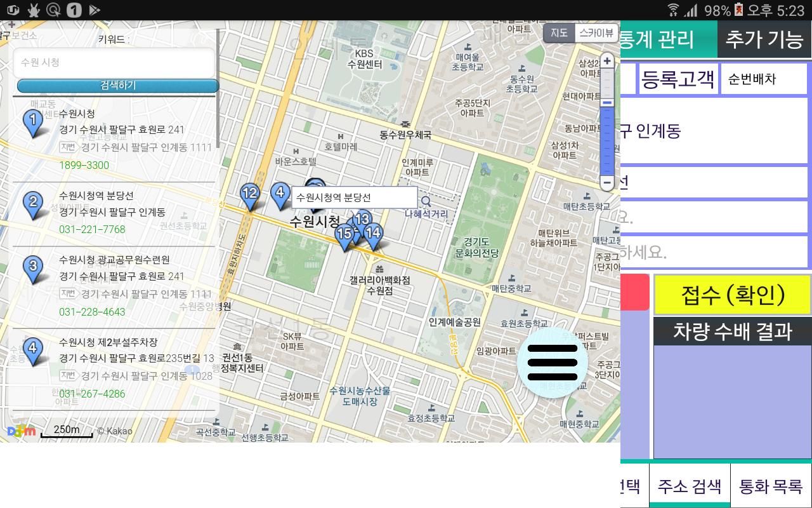
Task: Open the 추가 기능 tab
Action: tap(764, 39)
